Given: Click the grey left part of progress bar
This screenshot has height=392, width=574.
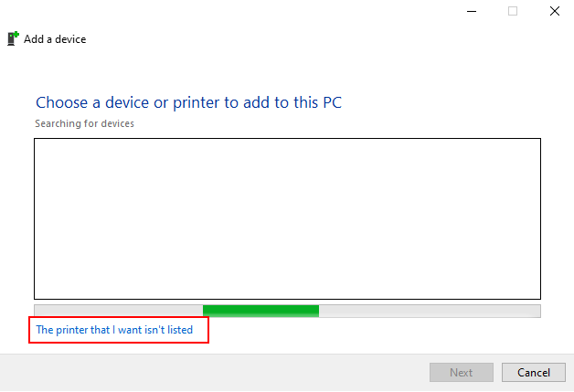Looking at the screenshot, I should (119, 311).
